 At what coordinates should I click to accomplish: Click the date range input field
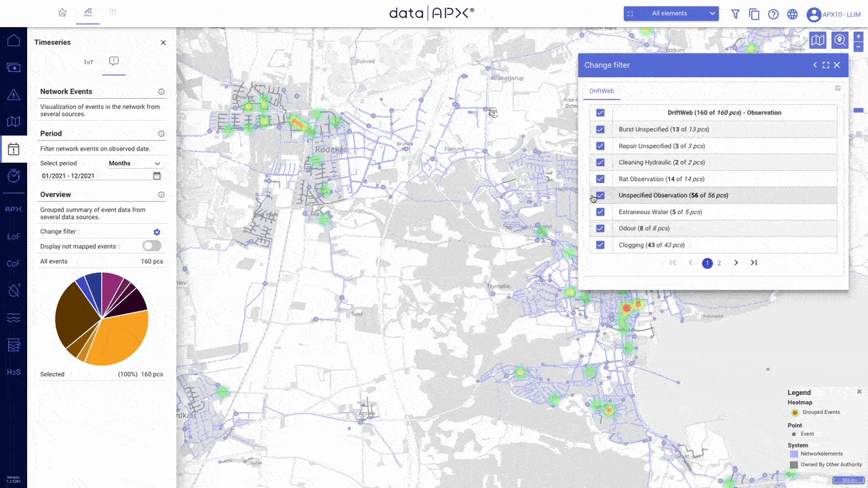click(95, 176)
